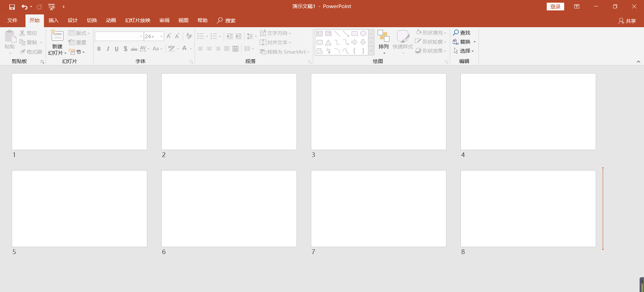Click the 剪切 cut scissors icon
Screen dimensions: 644x292
22,33
